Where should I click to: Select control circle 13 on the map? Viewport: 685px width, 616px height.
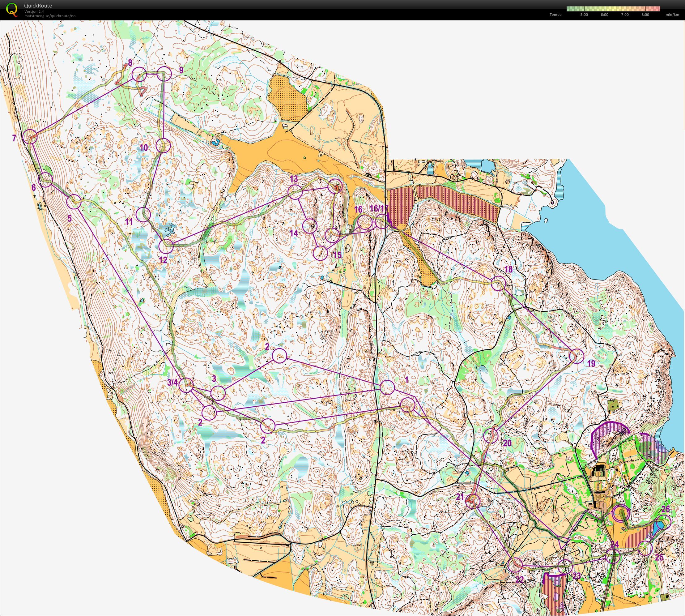[295, 192]
